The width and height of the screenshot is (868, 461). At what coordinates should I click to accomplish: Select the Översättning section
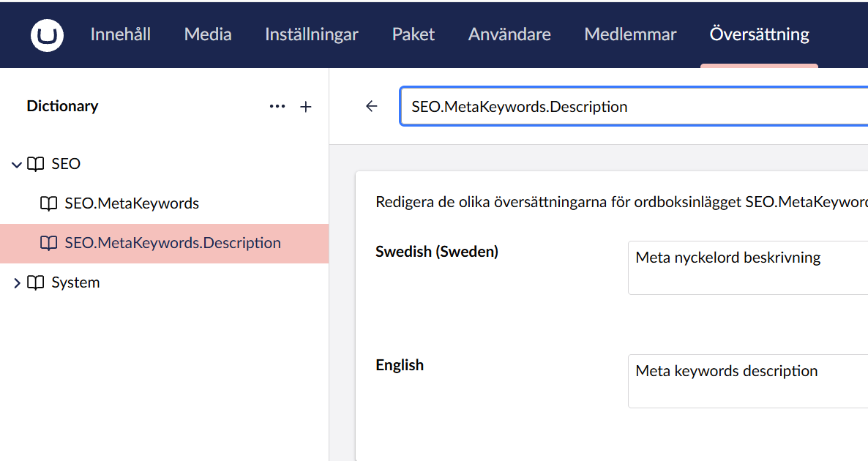coord(759,34)
